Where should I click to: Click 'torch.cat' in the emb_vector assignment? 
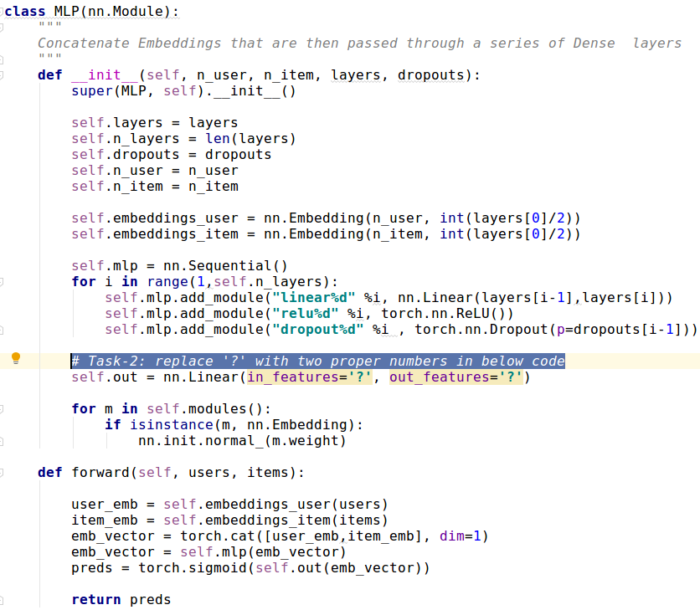click(x=218, y=536)
